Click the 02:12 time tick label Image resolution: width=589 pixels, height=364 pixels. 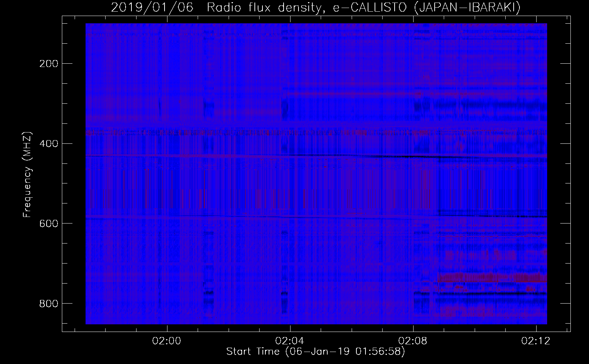click(x=536, y=341)
